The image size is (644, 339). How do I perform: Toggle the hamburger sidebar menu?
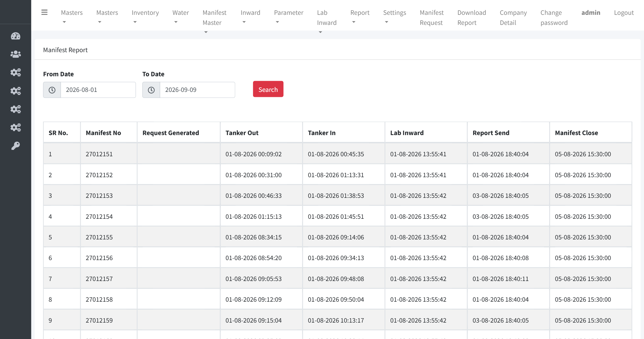(x=45, y=12)
